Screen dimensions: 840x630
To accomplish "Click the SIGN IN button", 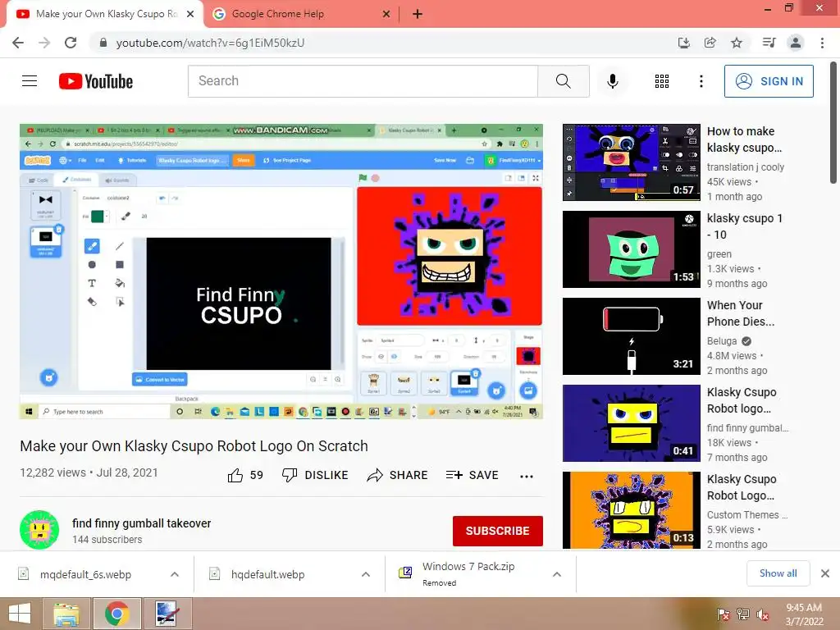I will (769, 81).
